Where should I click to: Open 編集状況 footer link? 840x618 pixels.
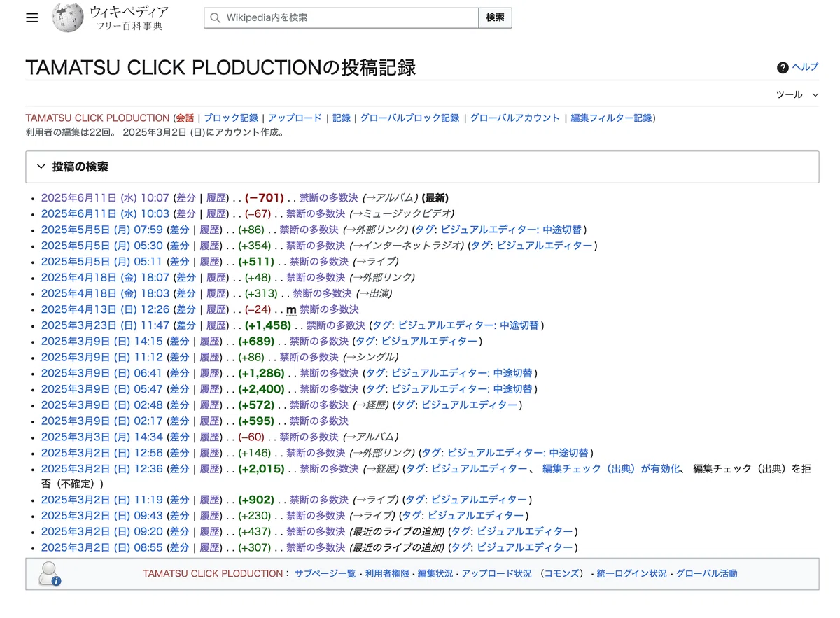pos(435,574)
